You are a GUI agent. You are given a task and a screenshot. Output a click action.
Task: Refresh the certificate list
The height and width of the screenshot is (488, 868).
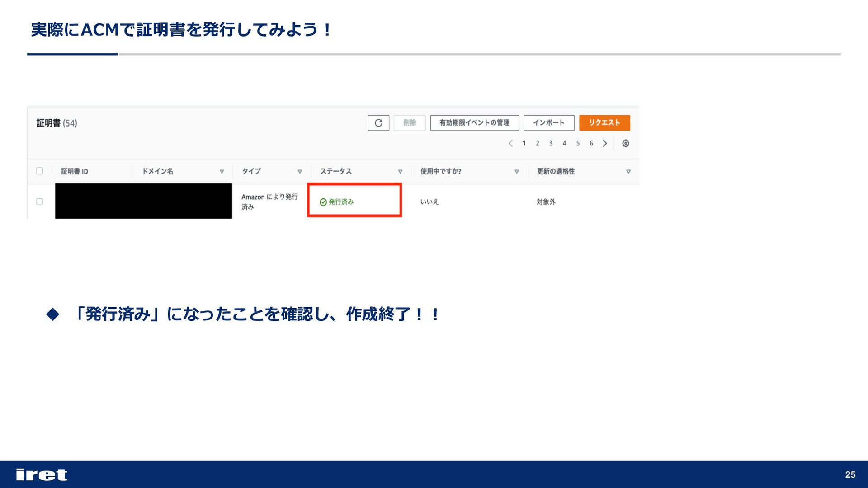[378, 123]
